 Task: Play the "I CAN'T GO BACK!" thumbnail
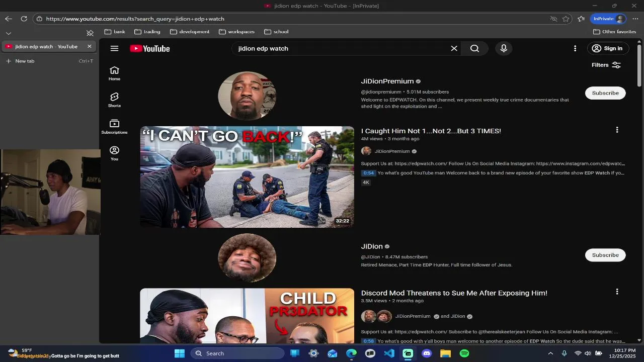(x=247, y=177)
